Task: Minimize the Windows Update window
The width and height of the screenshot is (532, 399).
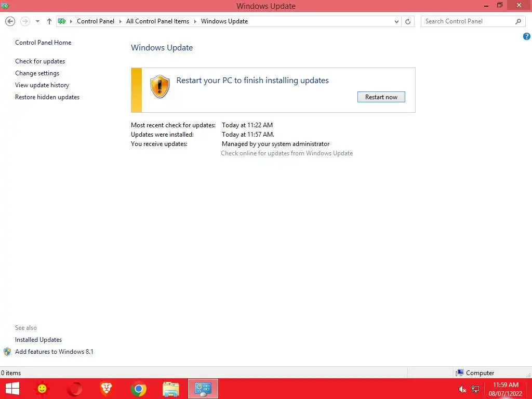Action: 486,5
